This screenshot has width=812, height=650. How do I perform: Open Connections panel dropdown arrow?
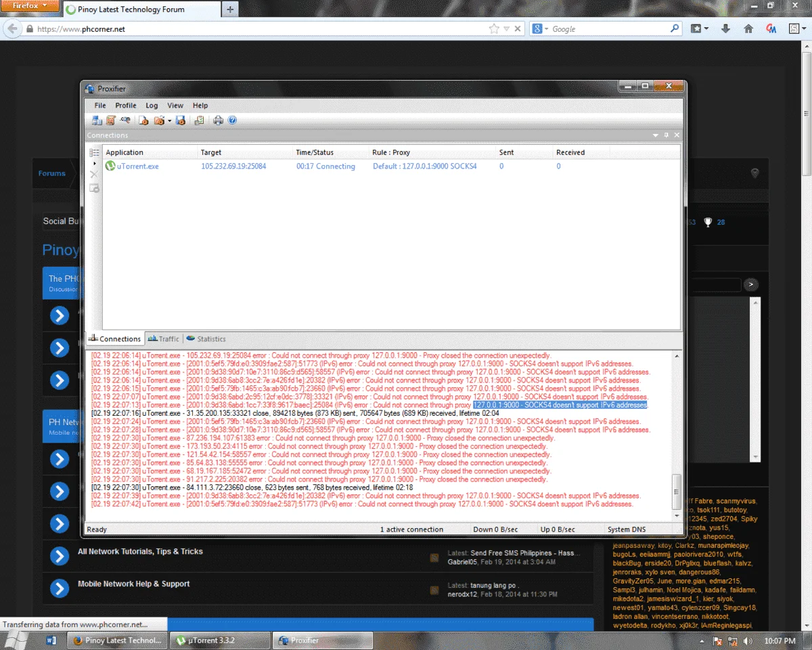pos(655,135)
